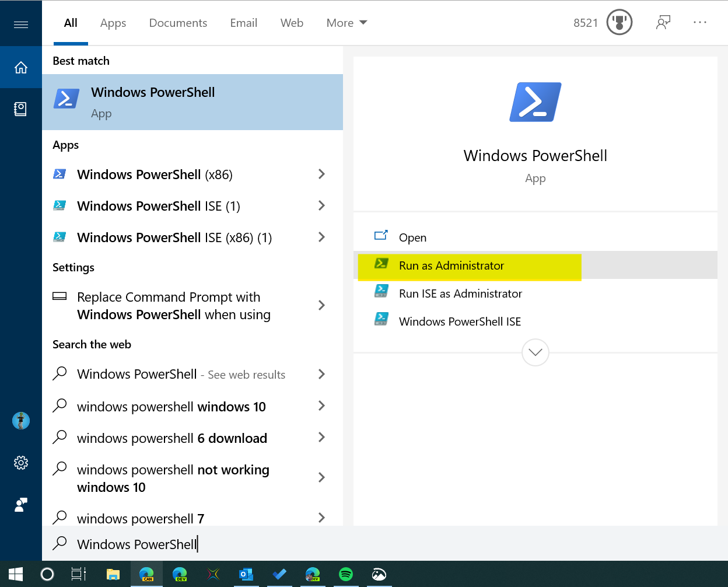Click the 8521 rewards points number

(586, 23)
